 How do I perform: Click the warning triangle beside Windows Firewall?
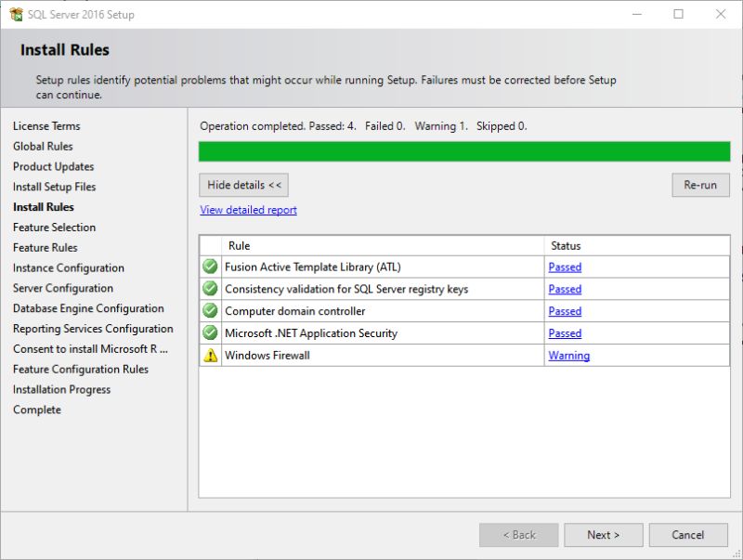211,356
